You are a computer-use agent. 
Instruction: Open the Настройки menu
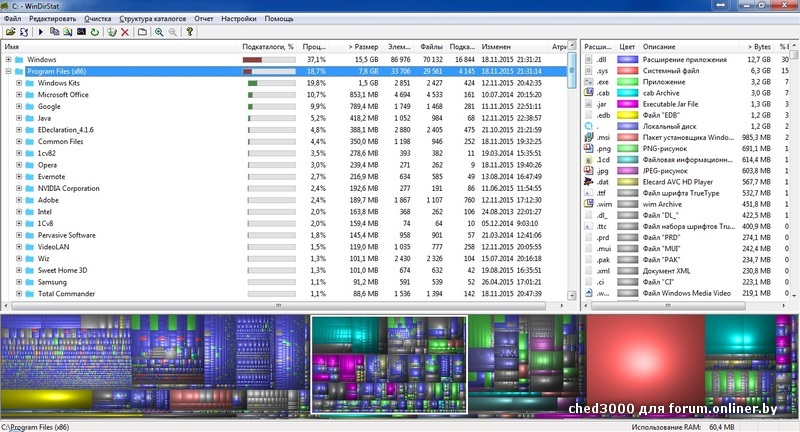237,19
